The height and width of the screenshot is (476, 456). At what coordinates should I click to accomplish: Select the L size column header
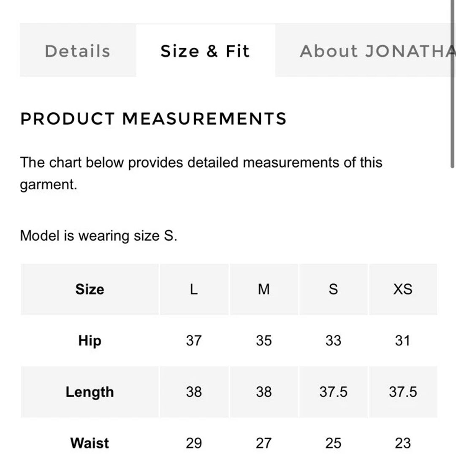tap(194, 289)
